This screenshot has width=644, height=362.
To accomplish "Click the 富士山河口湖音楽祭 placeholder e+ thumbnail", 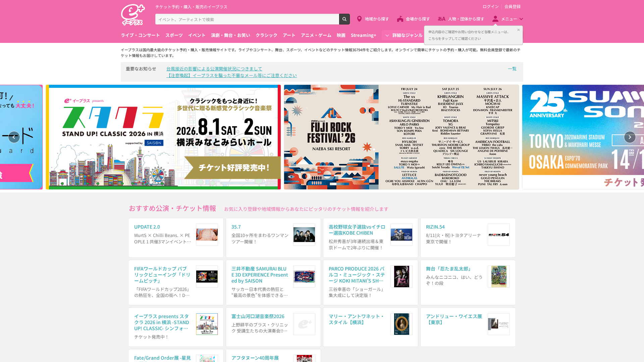I will pos(304,324).
